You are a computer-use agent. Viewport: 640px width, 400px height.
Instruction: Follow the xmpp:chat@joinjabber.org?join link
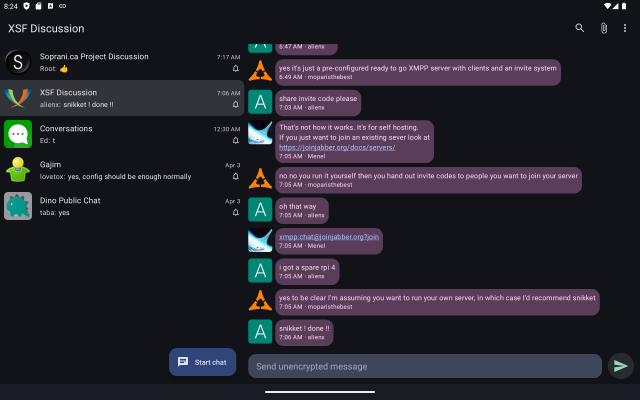[329, 236]
